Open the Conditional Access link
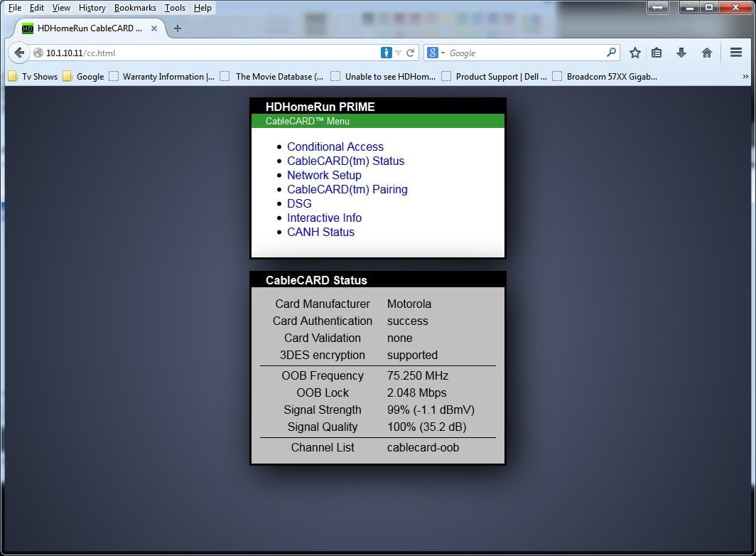756x556 pixels. click(x=335, y=146)
